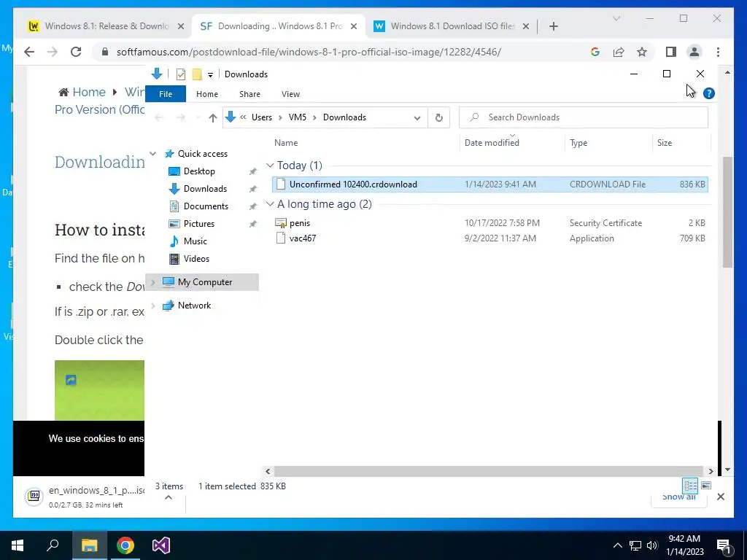The width and height of the screenshot is (747, 560).
Task: Open the Windows Start menu
Action: tap(18, 545)
